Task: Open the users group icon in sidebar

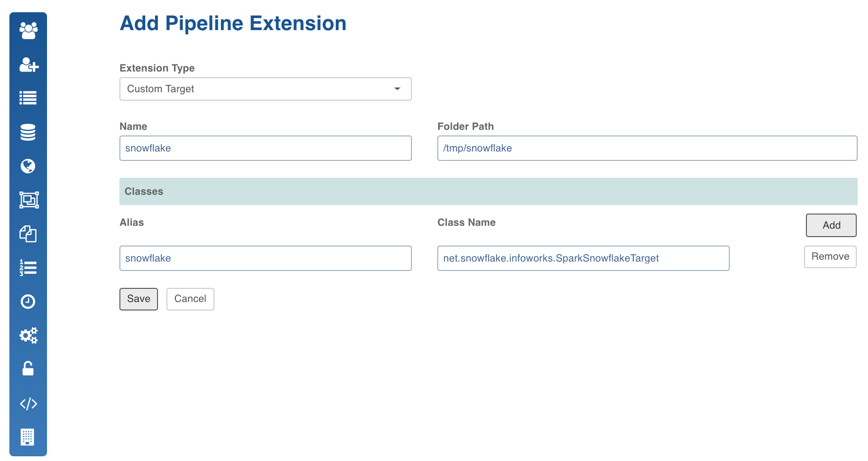Action: (28, 31)
